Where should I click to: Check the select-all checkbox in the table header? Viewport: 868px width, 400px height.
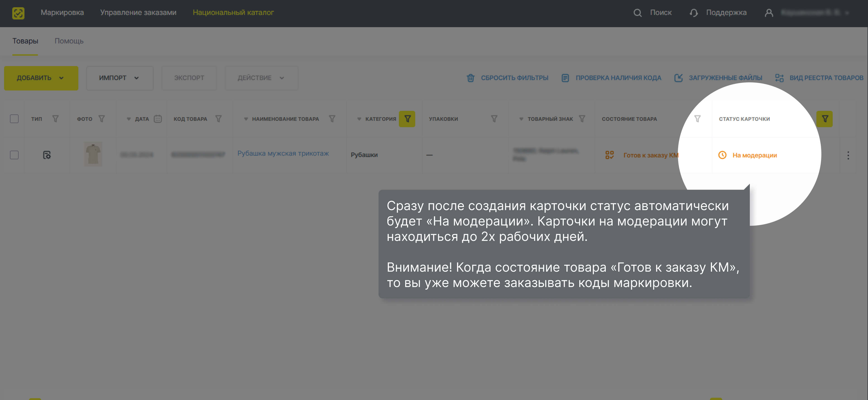[14, 119]
